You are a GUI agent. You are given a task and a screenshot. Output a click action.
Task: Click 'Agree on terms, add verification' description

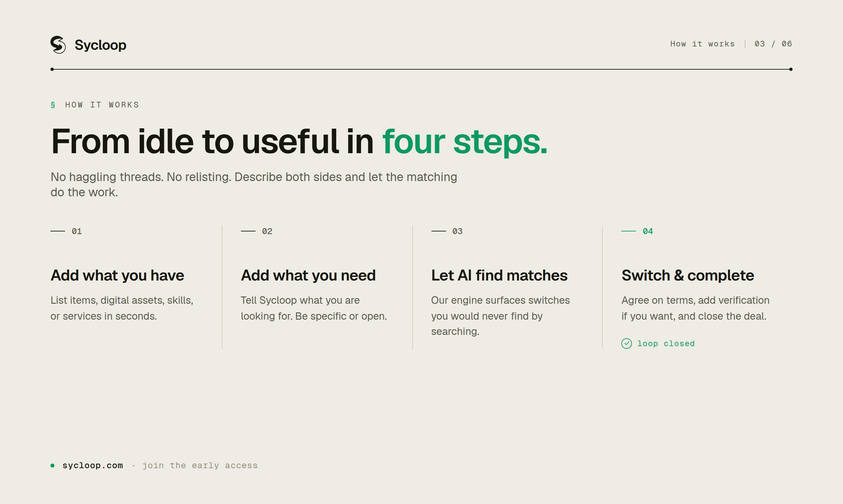[696, 308]
